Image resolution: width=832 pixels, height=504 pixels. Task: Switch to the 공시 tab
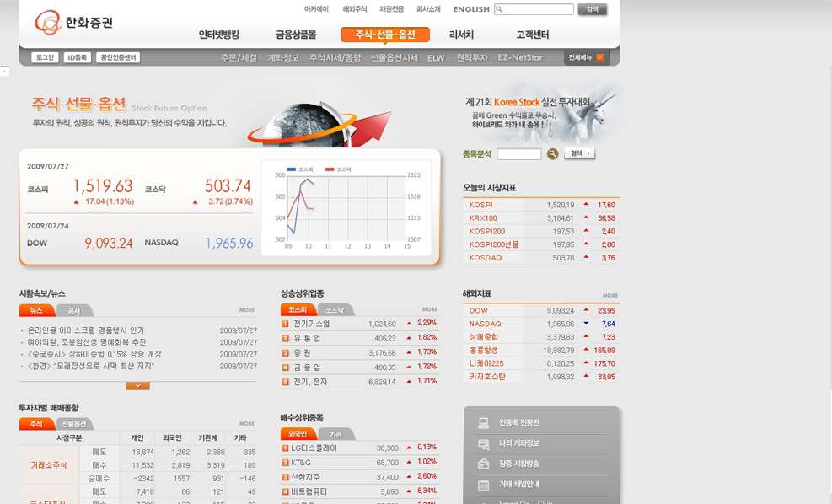coord(74,310)
